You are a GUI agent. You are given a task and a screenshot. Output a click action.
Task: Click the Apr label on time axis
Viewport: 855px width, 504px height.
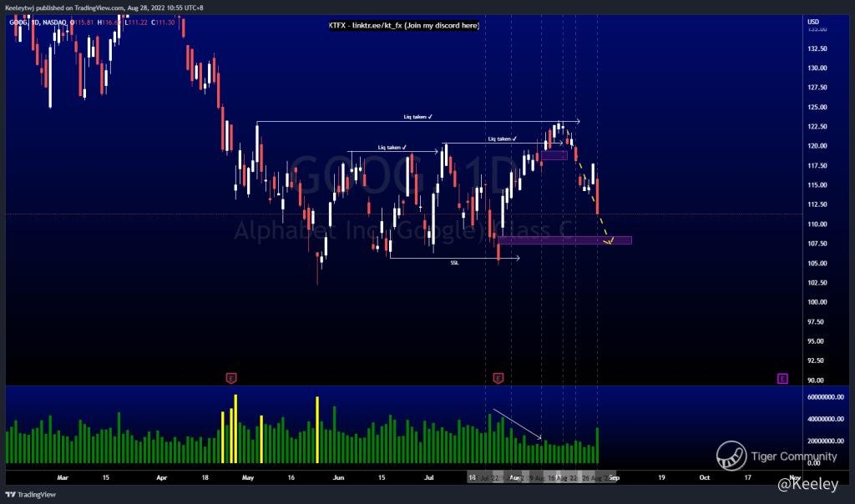coord(161,477)
